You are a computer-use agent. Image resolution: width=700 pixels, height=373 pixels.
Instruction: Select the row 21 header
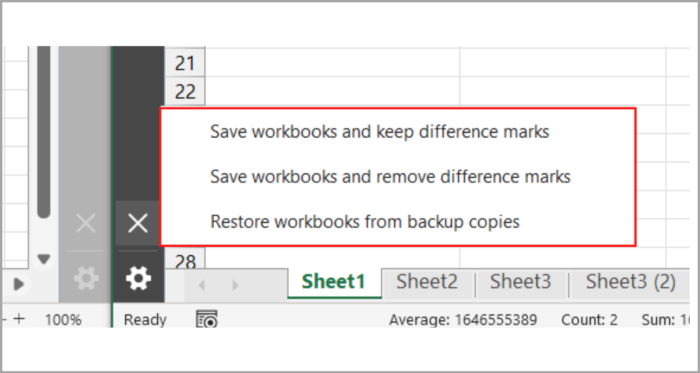pos(185,63)
